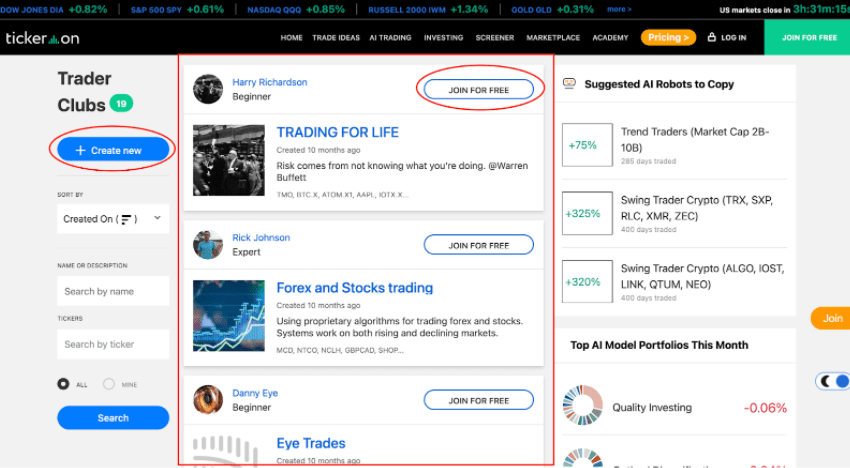Viewport: 850px width, 468px height.
Task: Click the orange Join side tab
Action: (830, 318)
